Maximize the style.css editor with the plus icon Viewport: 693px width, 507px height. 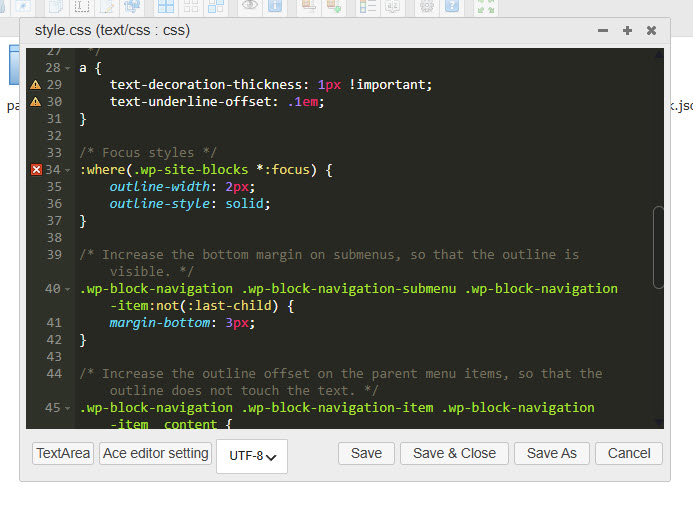[627, 30]
